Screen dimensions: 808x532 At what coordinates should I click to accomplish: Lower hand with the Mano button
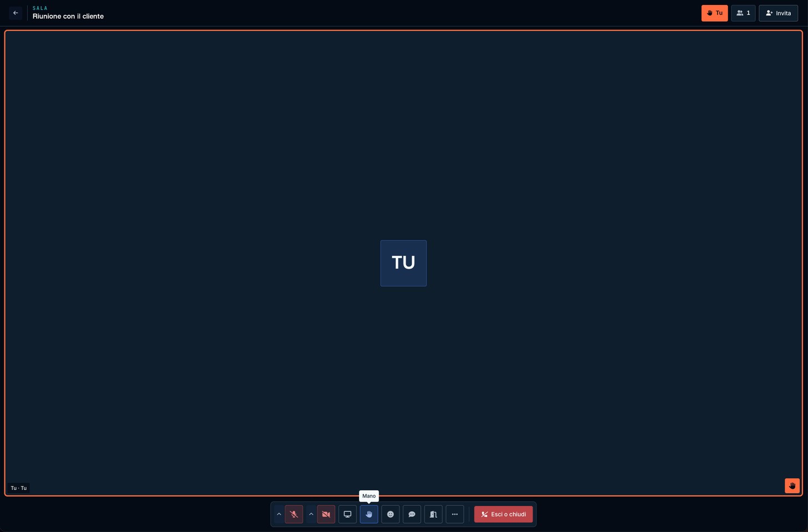(369, 514)
